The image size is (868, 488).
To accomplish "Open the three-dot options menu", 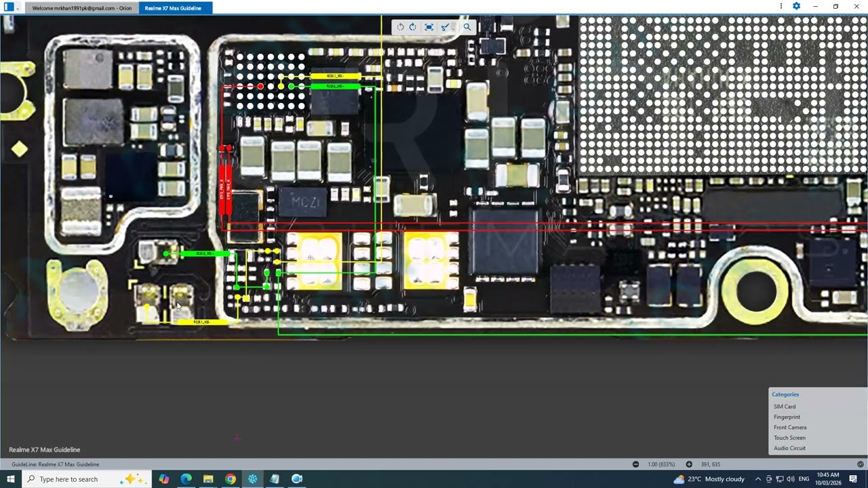I will tap(781, 6).
